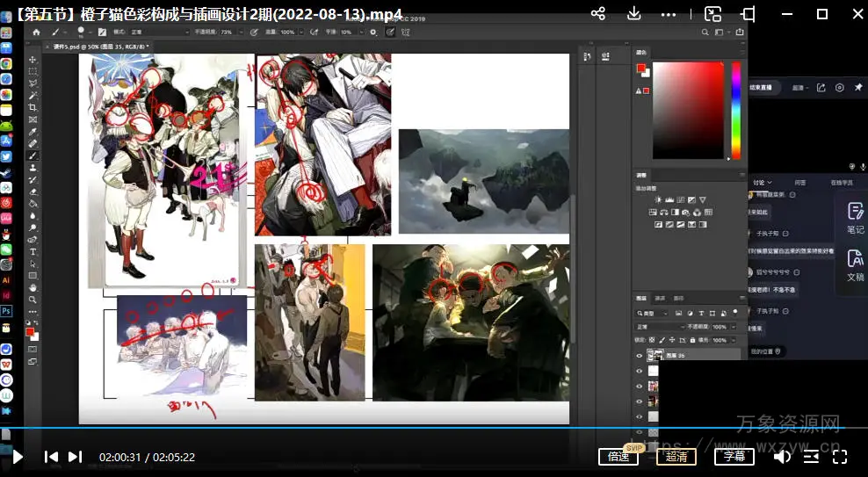This screenshot has width=868, height=477.
Task: Switch to picture-in-picture mini player
Action: pyautogui.click(x=712, y=14)
